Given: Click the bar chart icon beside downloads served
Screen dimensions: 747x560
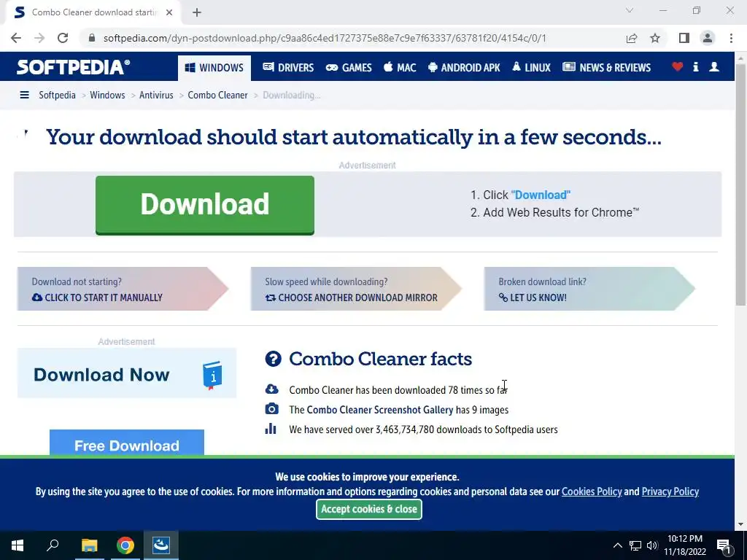Looking at the screenshot, I should point(271,429).
